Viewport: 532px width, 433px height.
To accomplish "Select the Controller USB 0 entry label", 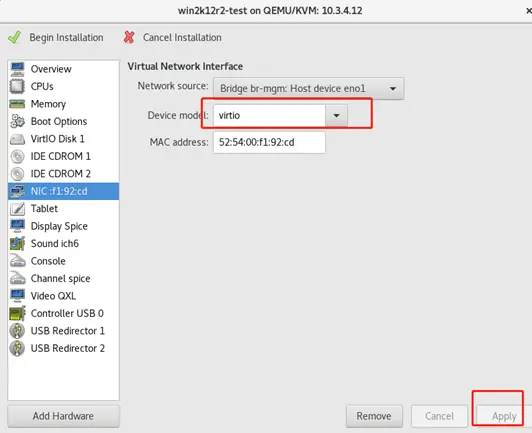I will tap(67, 313).
